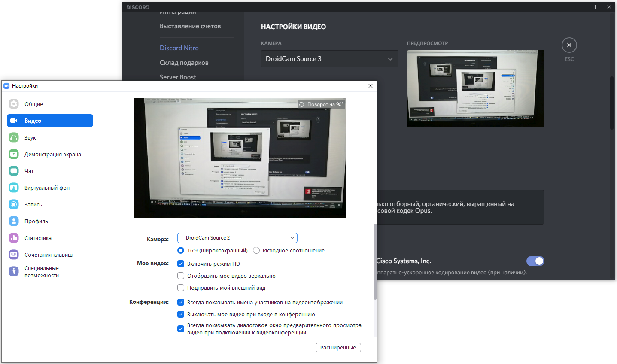Click the virtual background icon beside Виртуальный фон
The width and height of the screenshot is (617, 364).
[x=14, y=188]
